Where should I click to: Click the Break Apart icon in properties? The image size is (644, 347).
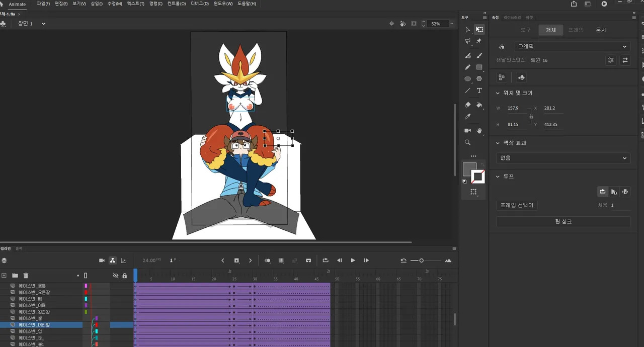[x=502, y=77]
